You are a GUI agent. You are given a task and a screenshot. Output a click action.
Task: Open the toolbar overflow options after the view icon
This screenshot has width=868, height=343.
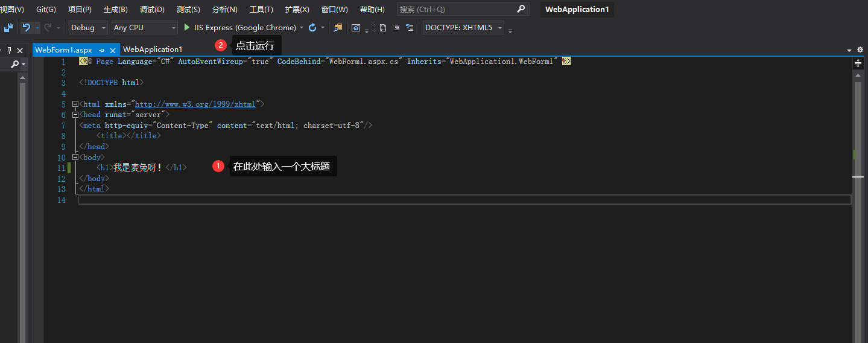pyautogui.click(x=367, y=30)
